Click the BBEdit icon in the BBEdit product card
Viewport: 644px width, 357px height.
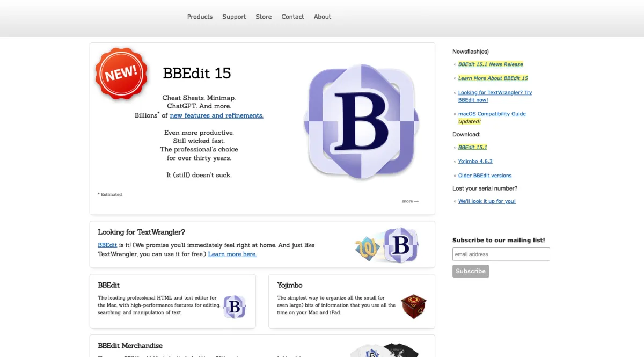[x=235, y=307]
